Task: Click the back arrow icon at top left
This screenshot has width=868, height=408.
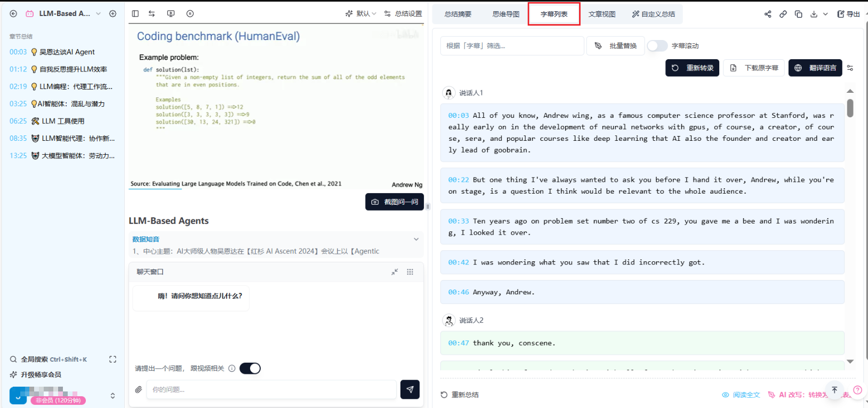Action: (13, 14)
